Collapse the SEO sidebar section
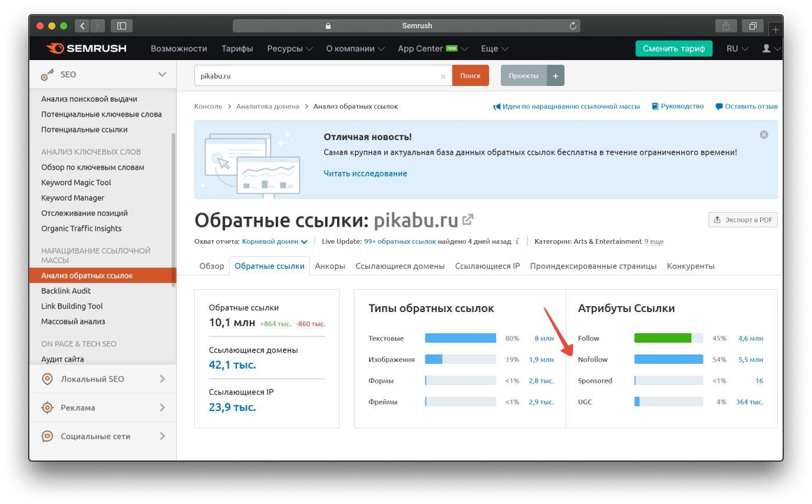812x504 pixels. click(162, 74)
